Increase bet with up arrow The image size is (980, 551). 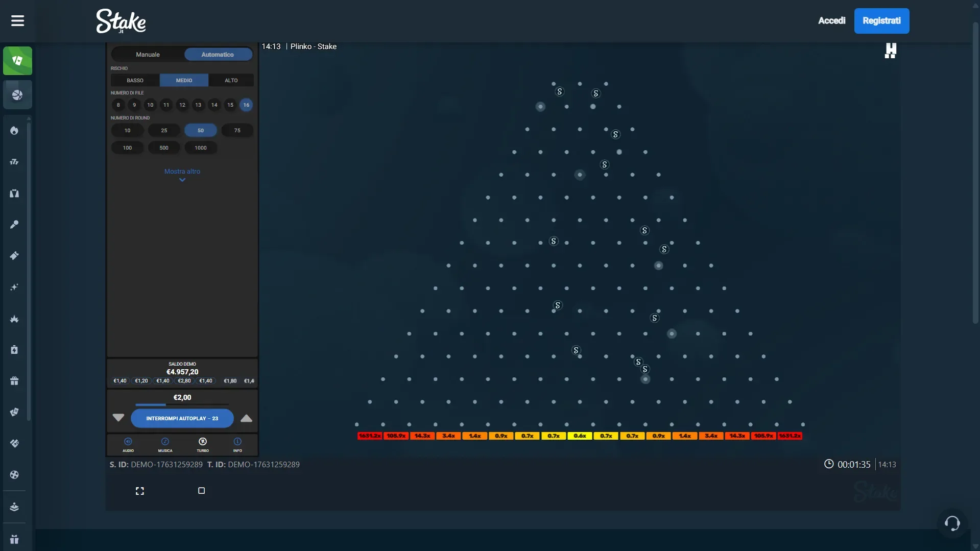(246, 418)
